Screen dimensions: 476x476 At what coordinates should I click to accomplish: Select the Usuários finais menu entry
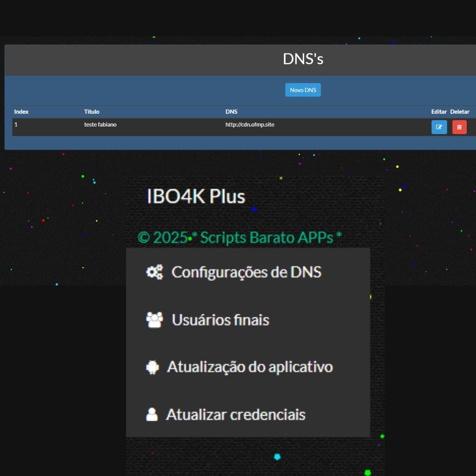click(x=220, y=320)
